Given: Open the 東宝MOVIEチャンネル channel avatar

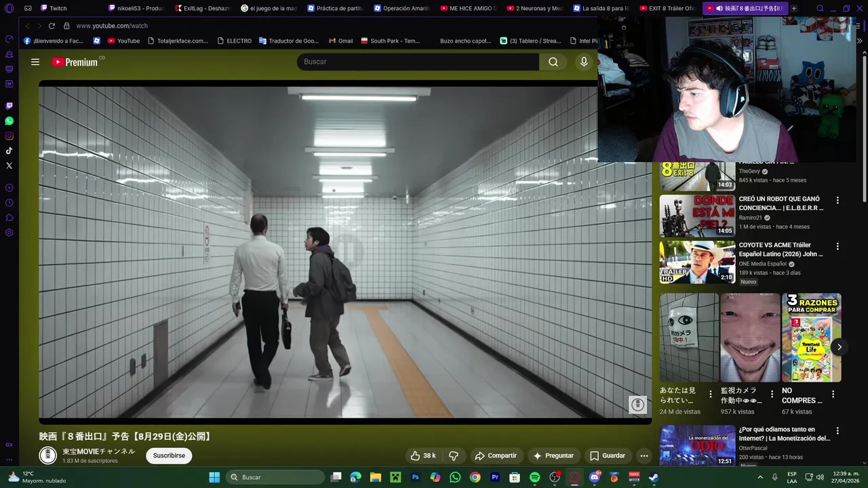Looking at the screenshot, I should pyautogui.click(x=47, y=455).
